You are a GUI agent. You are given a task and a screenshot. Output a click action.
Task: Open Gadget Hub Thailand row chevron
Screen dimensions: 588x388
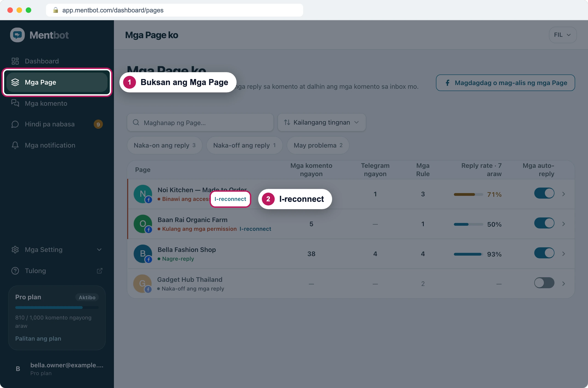[x=563, y=284]
